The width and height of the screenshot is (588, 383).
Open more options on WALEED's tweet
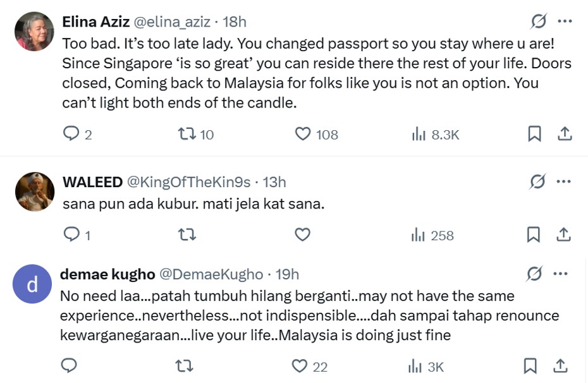563,182
